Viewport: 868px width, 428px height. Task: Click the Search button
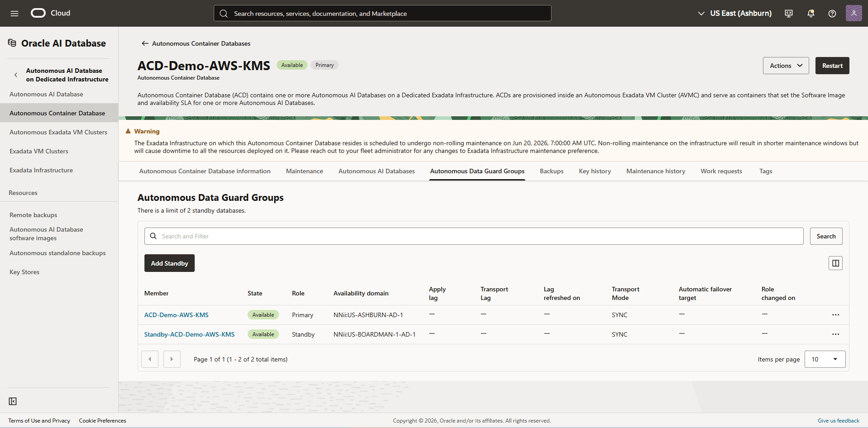tap(826, 236)
